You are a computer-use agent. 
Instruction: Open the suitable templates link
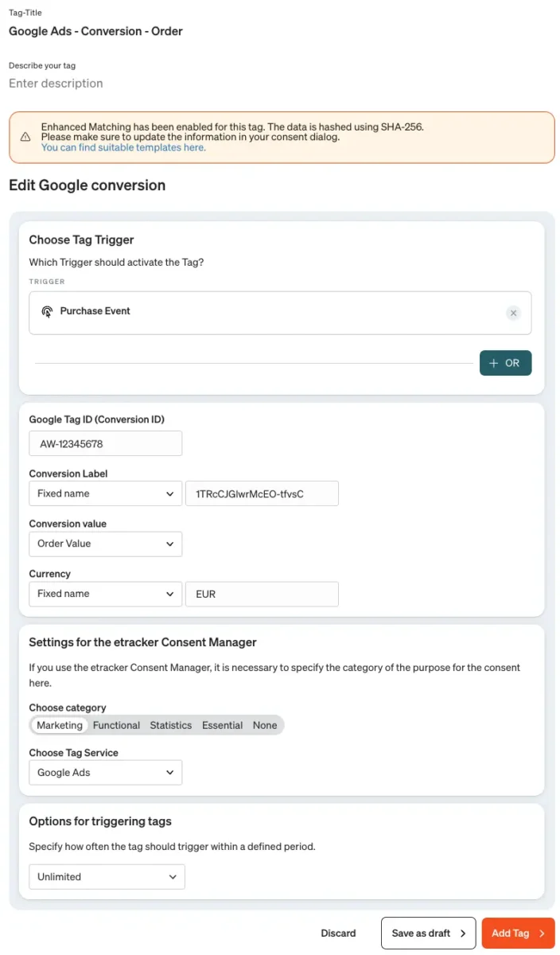pyautogui.click(x=123, y=147)
